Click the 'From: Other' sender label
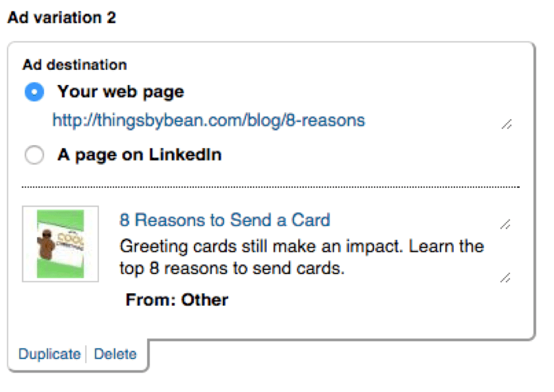The height and width of the screenshot is (392, 554). click(177, 300)
